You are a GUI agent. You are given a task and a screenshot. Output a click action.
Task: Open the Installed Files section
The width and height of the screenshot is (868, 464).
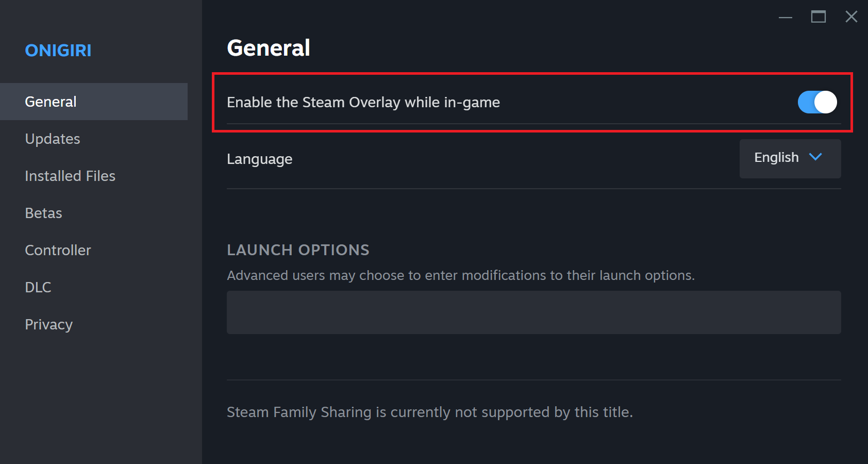point(70,176)
